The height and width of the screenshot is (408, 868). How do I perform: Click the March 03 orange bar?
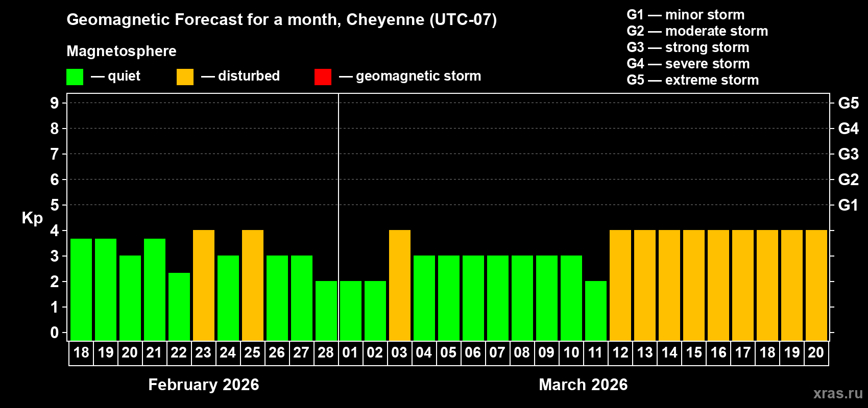pos(400,285)
